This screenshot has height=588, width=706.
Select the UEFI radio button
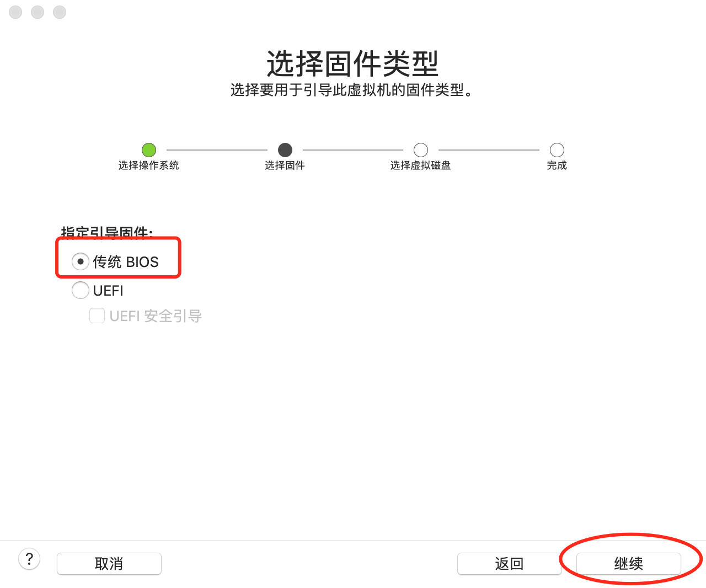coord(81,290)
